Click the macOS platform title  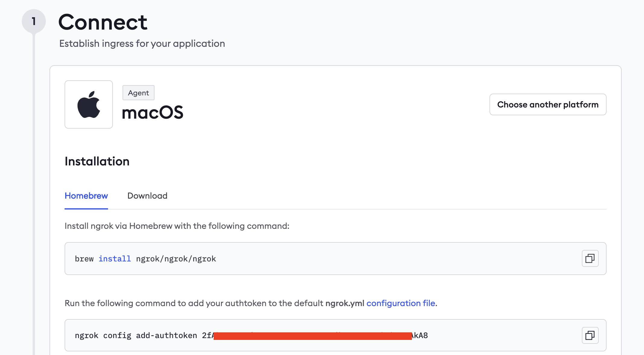(152, 113)
